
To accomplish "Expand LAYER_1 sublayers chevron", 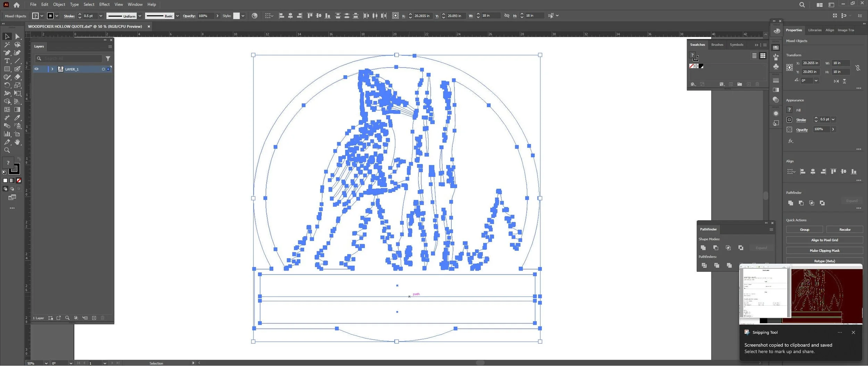I will (52, 69).
